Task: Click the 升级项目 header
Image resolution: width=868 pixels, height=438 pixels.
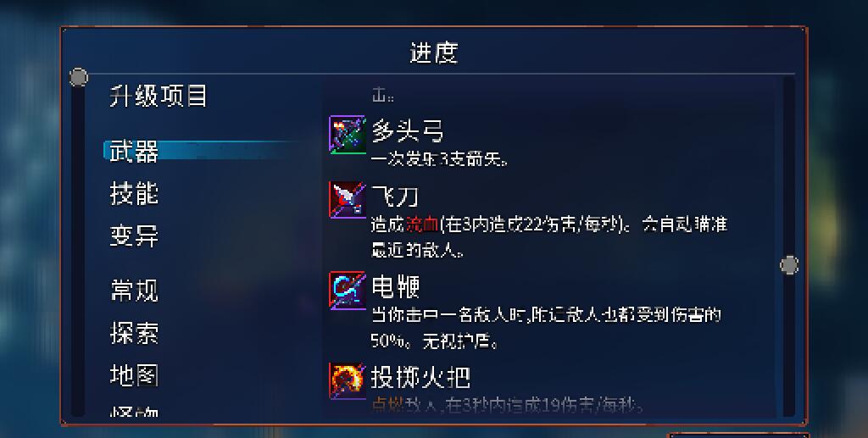Action: coord(159,96)
